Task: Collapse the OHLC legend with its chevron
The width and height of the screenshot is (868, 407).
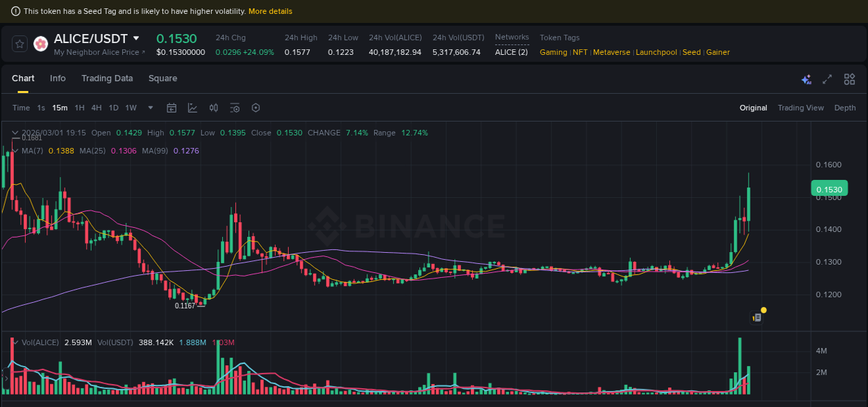Action: click(x=15, y=132)
